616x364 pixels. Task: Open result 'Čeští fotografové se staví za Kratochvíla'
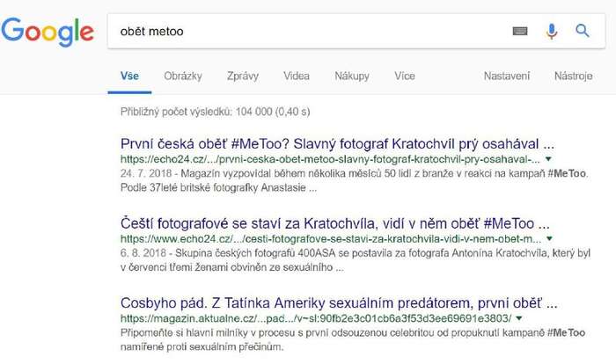(x=334, y=223)
